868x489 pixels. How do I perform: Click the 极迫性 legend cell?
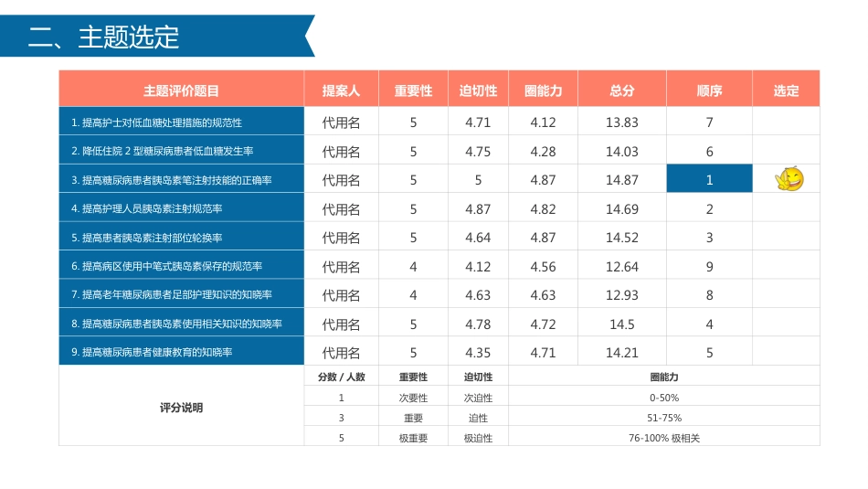click(478, 438)
